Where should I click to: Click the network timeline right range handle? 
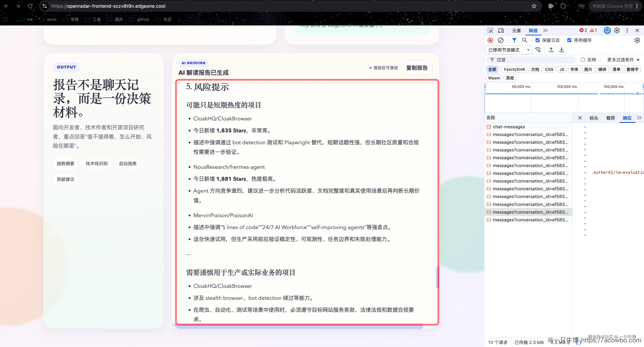tap(643, 86)
